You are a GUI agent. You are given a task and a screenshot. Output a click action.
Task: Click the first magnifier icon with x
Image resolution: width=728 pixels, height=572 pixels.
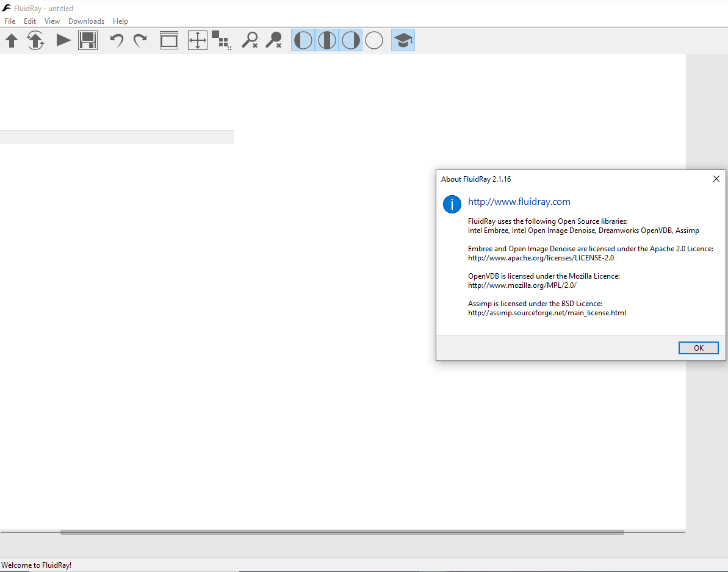[x=250, y=41]
